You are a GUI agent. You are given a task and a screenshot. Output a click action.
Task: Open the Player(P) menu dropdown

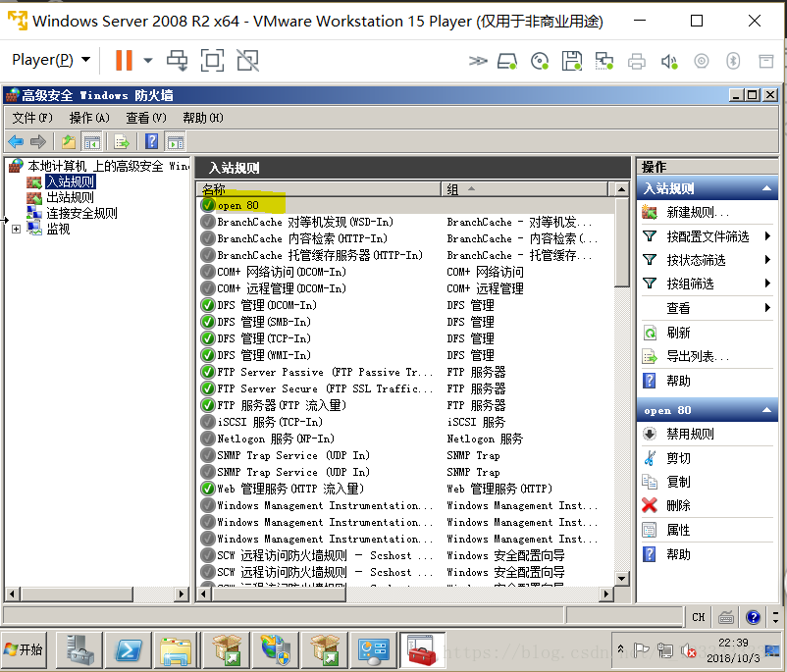[x=51, y=60]
